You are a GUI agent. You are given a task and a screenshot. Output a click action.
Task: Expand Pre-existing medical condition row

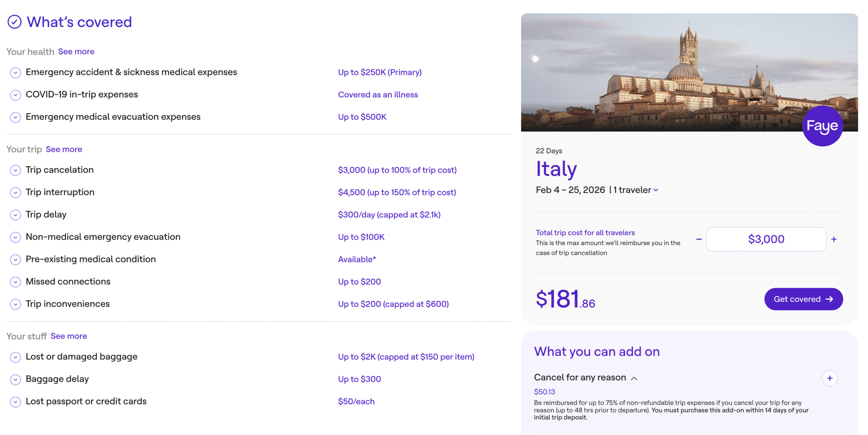[15, 260]
